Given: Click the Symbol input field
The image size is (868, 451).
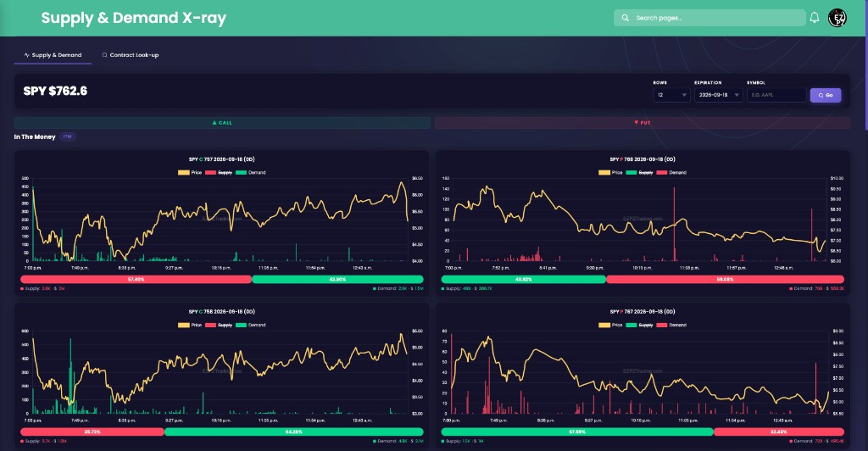Looking at the screenshot, I should [x=776, y=95].
